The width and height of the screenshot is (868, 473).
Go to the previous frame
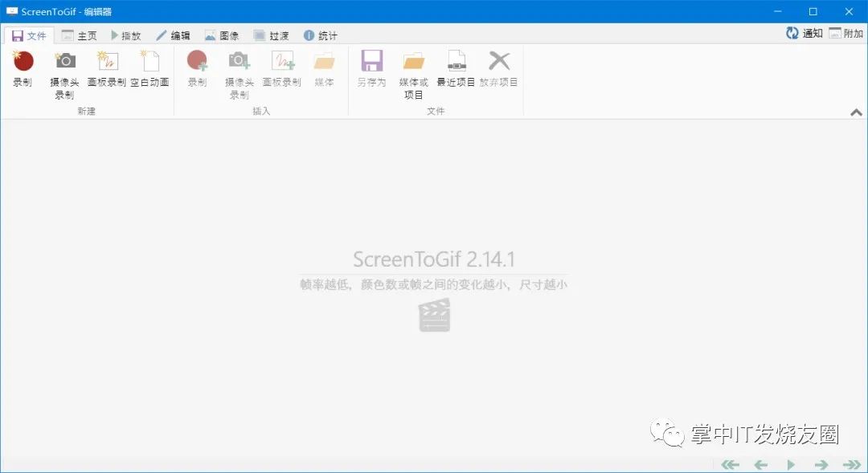pyautogui.click(x=760, y=465)
